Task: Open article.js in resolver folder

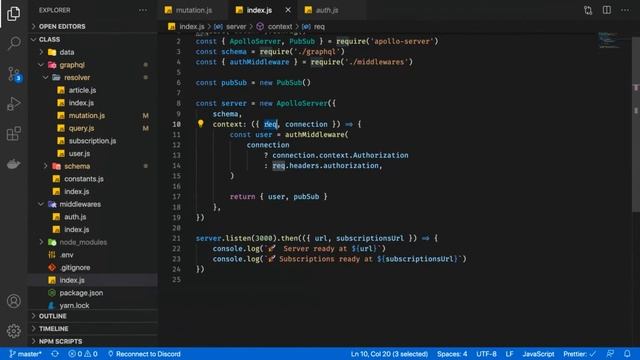Action: 93,90
